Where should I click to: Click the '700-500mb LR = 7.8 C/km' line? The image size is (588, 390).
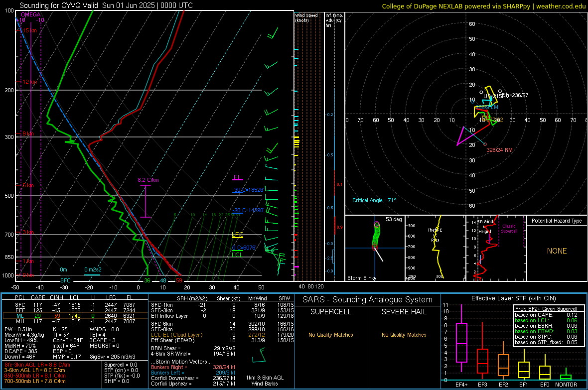pos(35,381)
